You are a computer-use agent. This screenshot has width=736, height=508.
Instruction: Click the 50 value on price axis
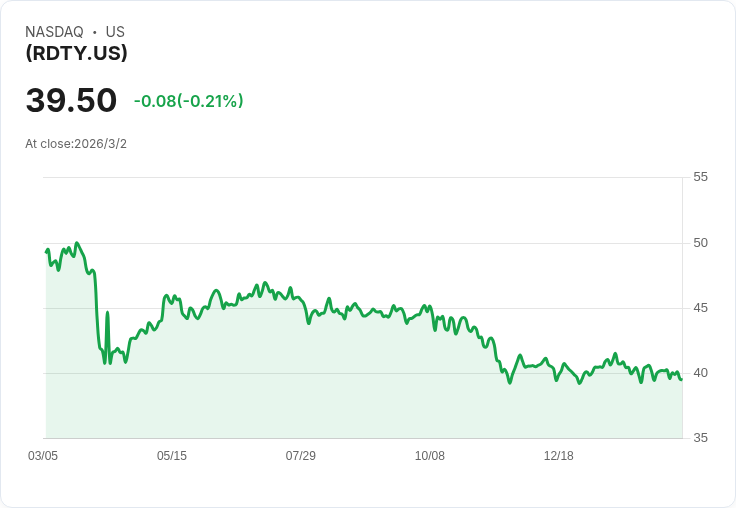point(700,243)
